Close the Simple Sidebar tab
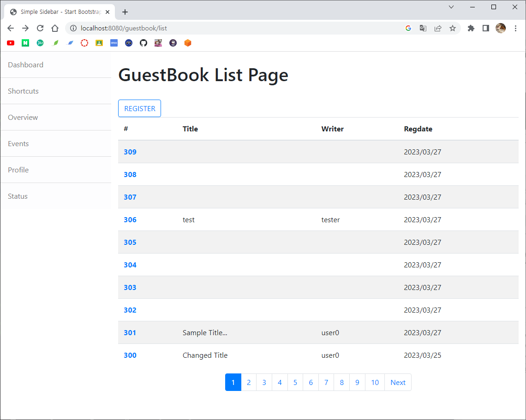Viewport: 526px width, 420px height. pyautogui.click(x=108, y=12)
